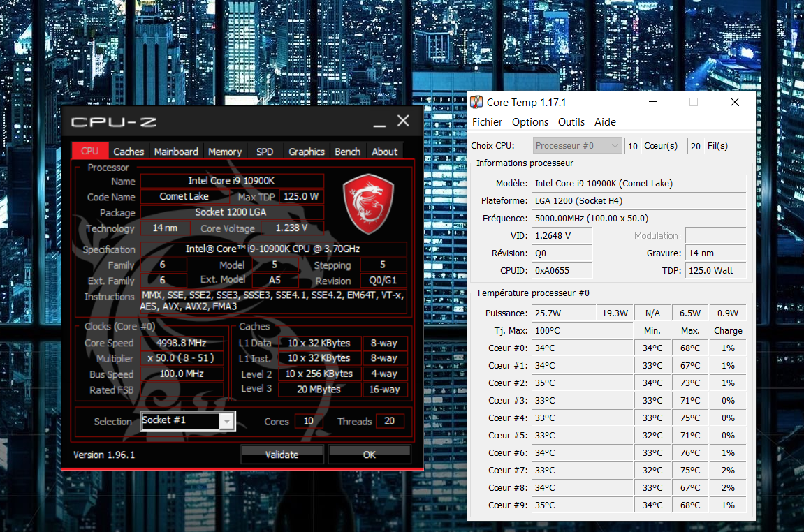Open the Processeur #0 dropdown
Screen dimensions: 804x532
(x=578, y=145)
